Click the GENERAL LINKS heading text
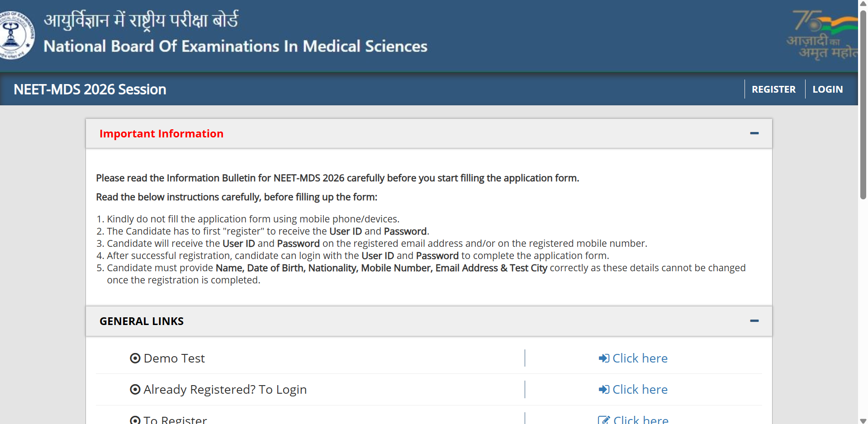 click(142, 321)
